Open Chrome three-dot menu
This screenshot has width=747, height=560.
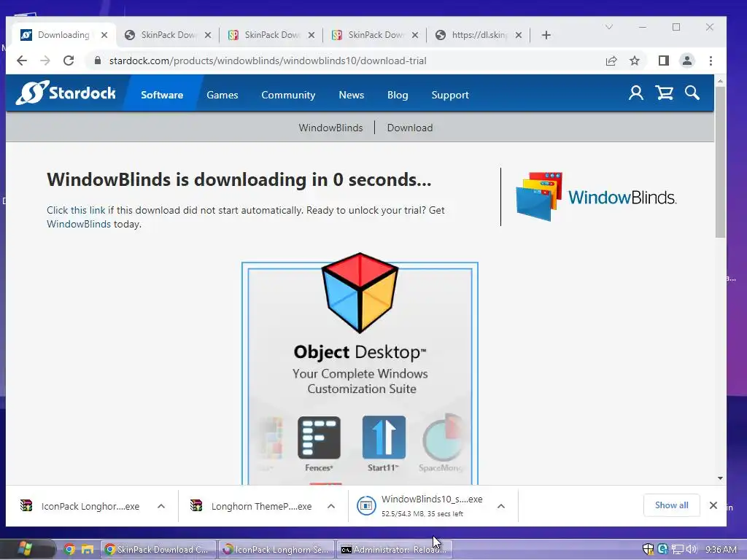[711, 61]
